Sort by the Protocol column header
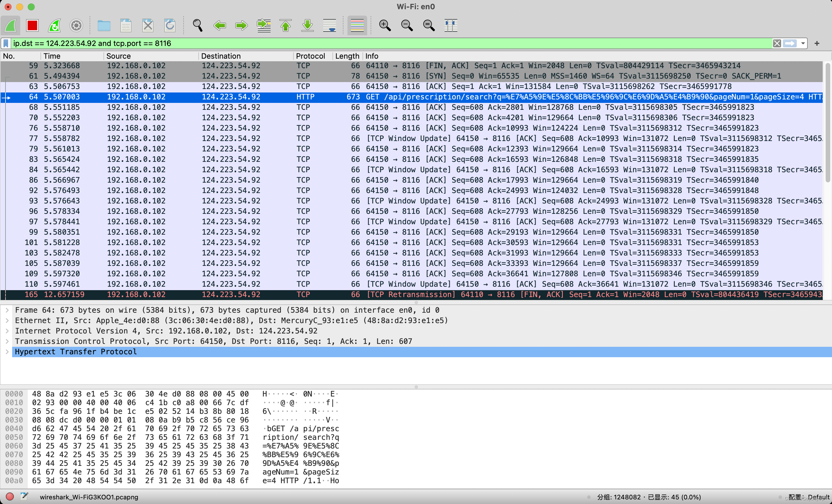832x504 pixels. (x=310, y=56)
